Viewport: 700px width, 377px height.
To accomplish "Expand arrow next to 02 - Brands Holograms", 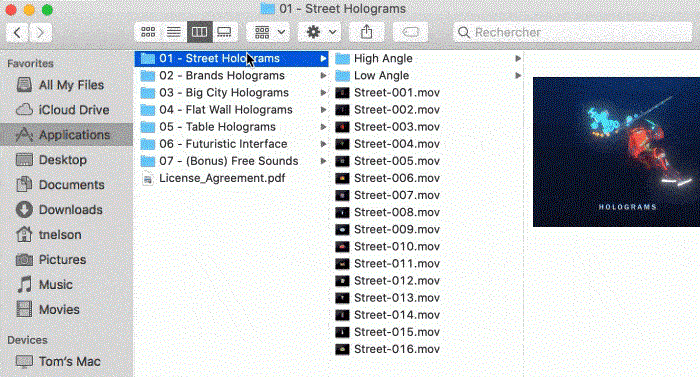I will [x=323, y=75].
